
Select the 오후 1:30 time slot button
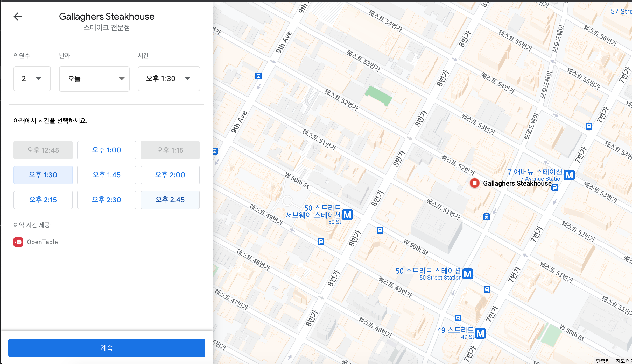pos(43,175)
